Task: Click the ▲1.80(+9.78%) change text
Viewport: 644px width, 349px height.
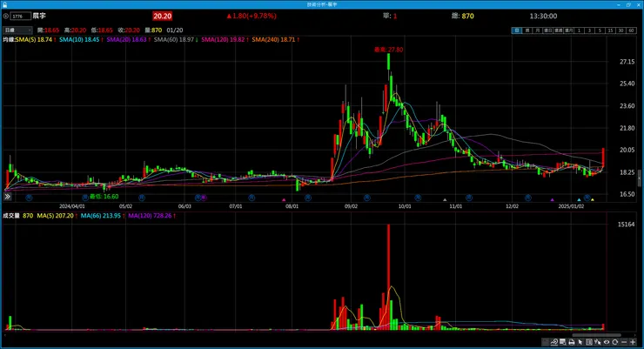Action: (252, 16)
